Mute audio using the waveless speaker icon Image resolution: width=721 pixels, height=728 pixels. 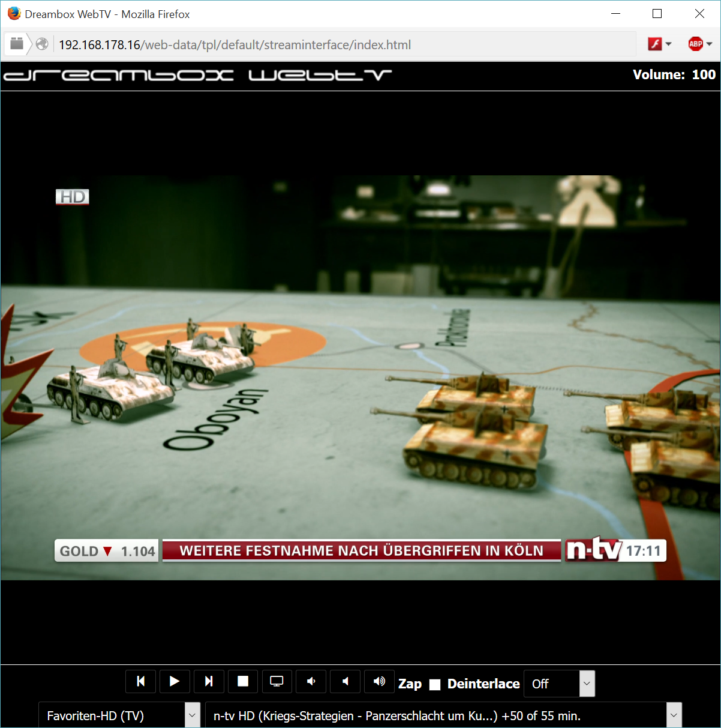[345, 681]
